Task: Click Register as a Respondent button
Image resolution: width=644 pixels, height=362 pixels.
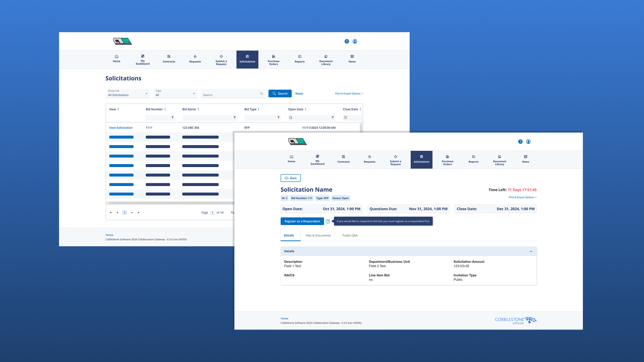Action: tap(302, 221)
